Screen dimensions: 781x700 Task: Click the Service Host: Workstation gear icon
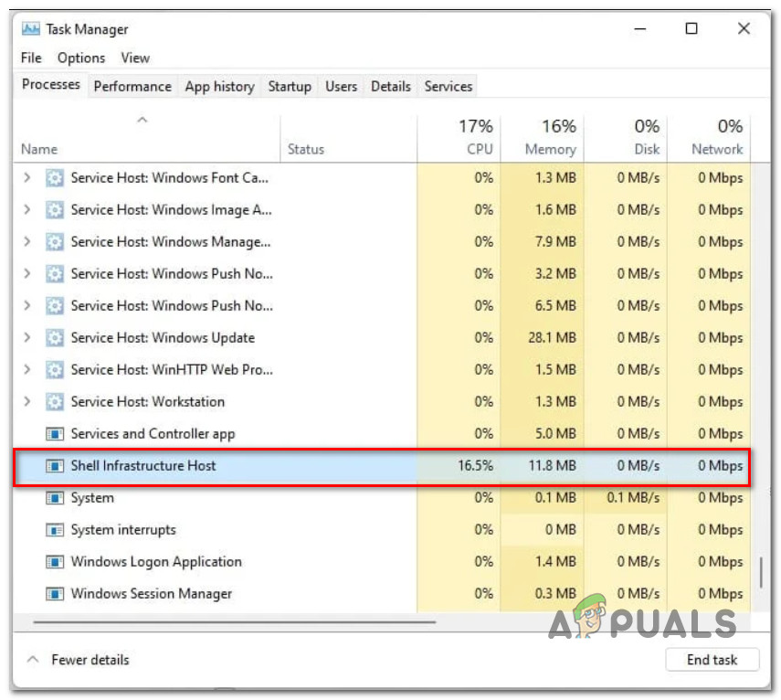coord(55,402)
